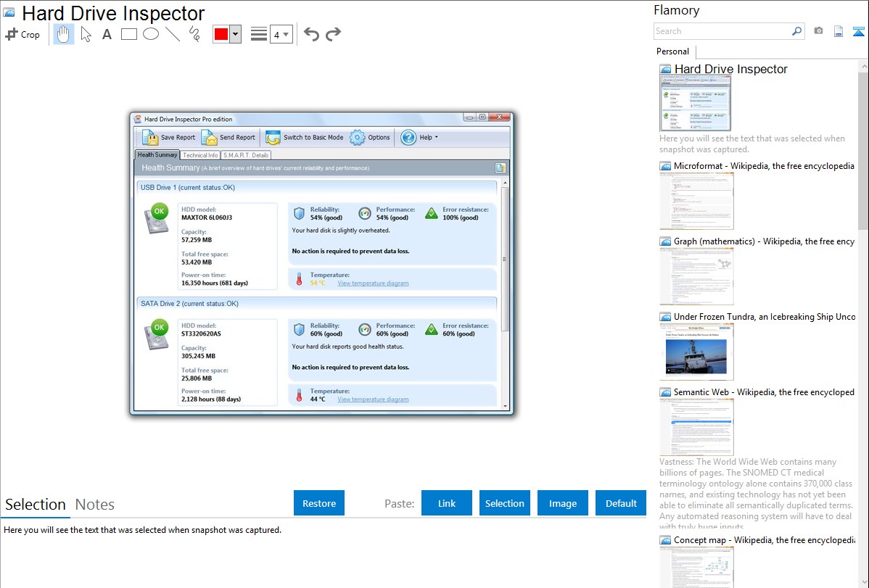Open Microformat Wikipedia snapshot title
The width and height of the screenshot is (869, 588).
[764, 166]
